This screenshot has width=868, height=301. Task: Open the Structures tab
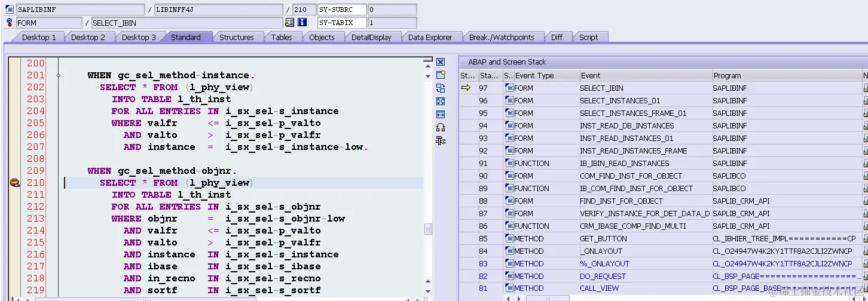(x=237, y=37)
